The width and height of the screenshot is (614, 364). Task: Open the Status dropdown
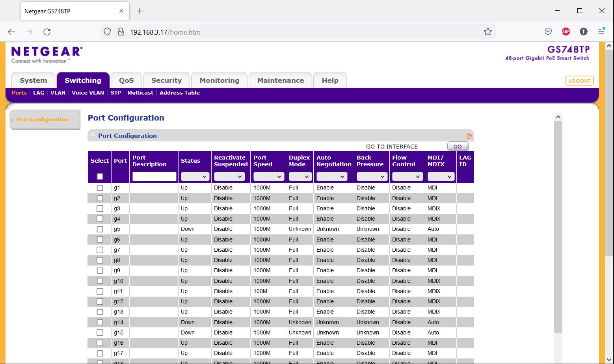coord(195,176)
